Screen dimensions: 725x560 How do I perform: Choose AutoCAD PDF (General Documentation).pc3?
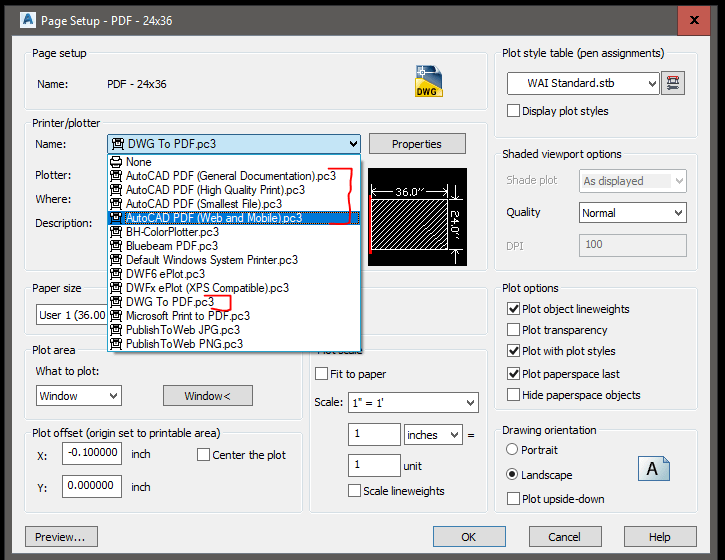click(x=234, y=176)
